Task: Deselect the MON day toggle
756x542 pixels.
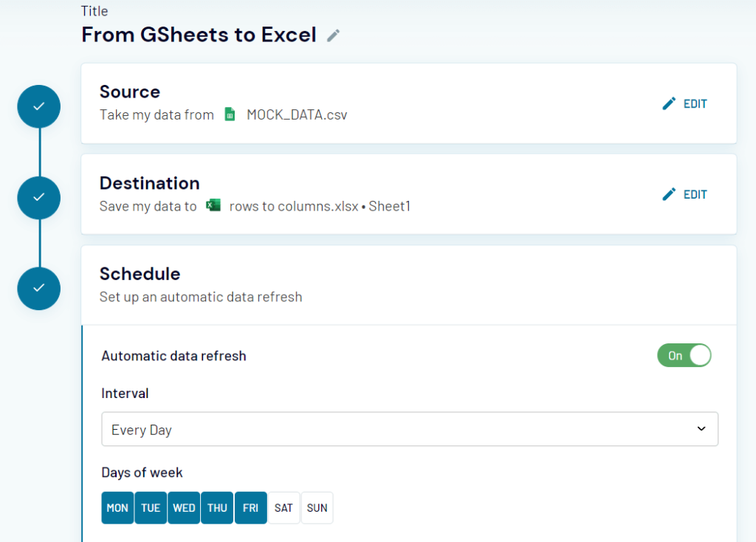Action: tap(117, 507)
